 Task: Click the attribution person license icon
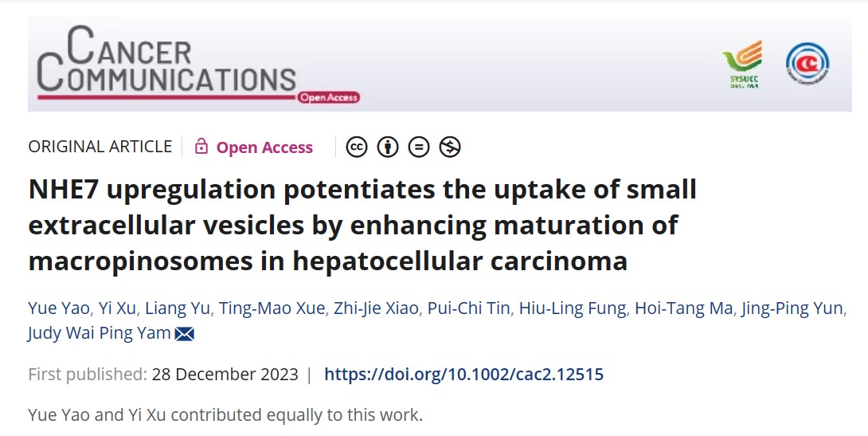(388, 147)
